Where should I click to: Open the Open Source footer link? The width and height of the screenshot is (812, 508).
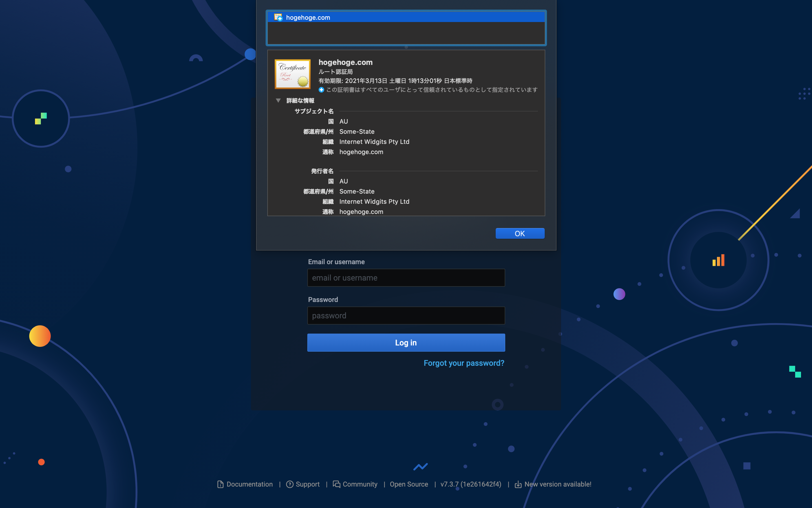tap(409, 484)
